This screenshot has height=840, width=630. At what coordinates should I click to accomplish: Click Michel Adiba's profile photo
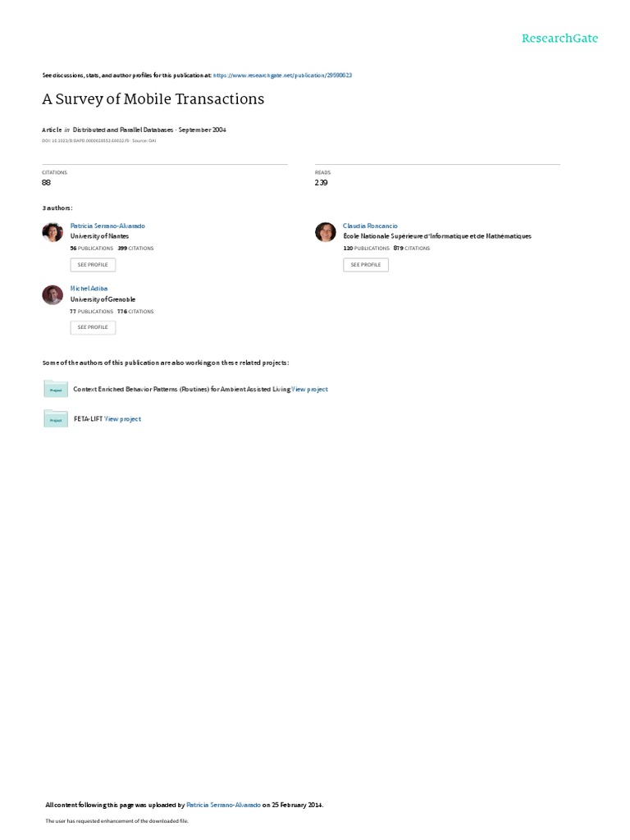[52, 294]
